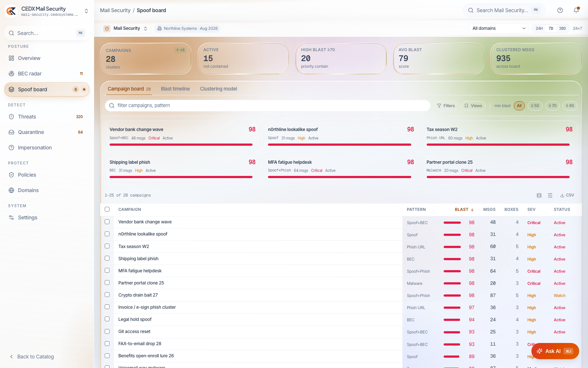Open column settings sliders icon
The width and height of the screenshot is (588, 368).
coord(550,195)
